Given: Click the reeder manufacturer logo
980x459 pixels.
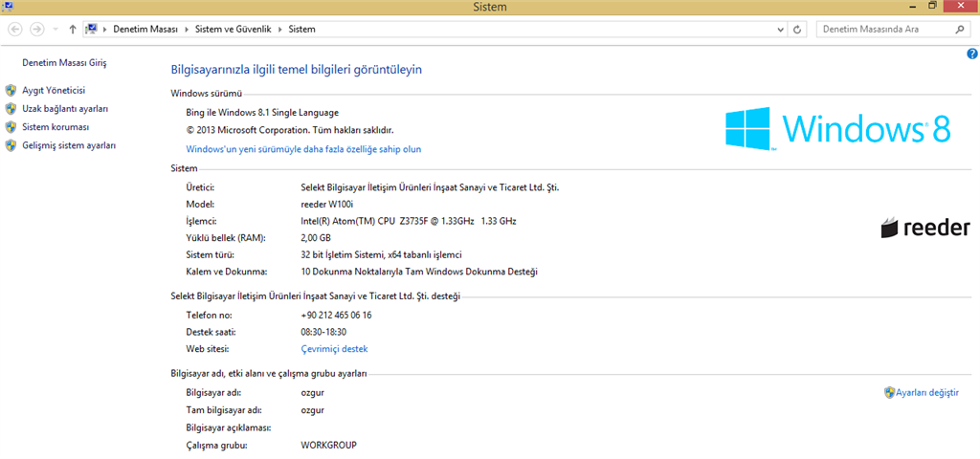Looking at the screenshot, I should coord(925,228).
